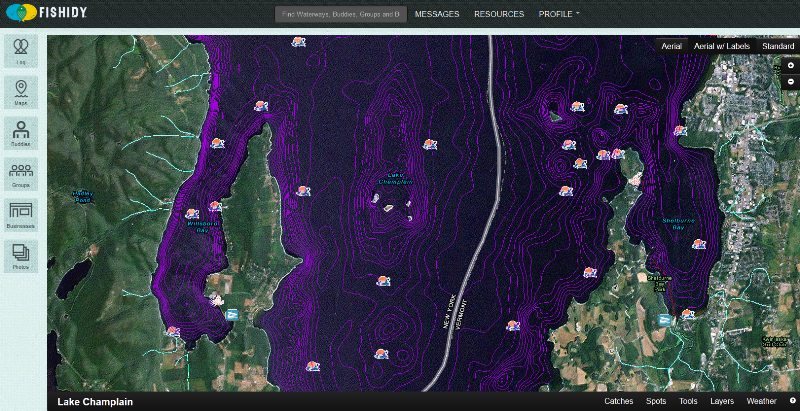The image size is (800, 411).
Task: Open the Log sidebar icon
Action: [x=21, y=50]
